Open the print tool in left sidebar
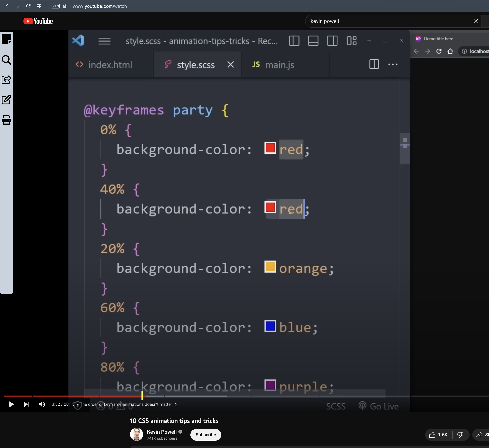 click(6, 120)
